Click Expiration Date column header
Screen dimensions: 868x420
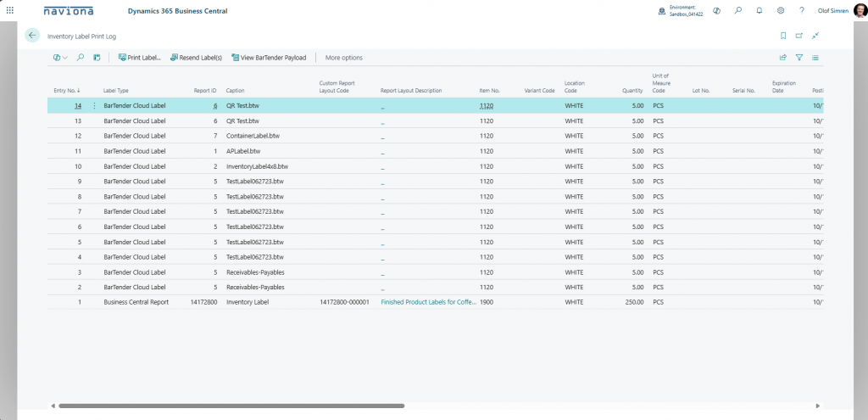tap(784, 87)
